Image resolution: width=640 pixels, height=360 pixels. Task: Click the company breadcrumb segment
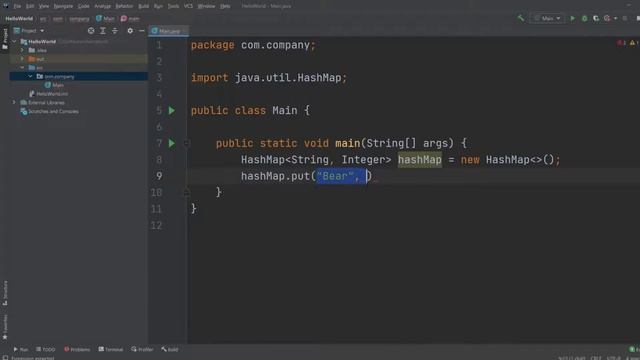pos(79,19)
